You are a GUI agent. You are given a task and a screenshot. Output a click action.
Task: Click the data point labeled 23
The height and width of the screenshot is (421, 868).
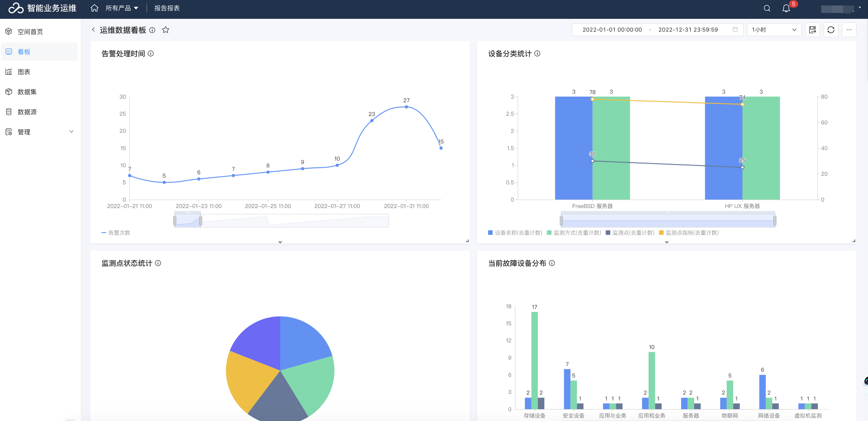pyautogui.click(x=372, y=120)
